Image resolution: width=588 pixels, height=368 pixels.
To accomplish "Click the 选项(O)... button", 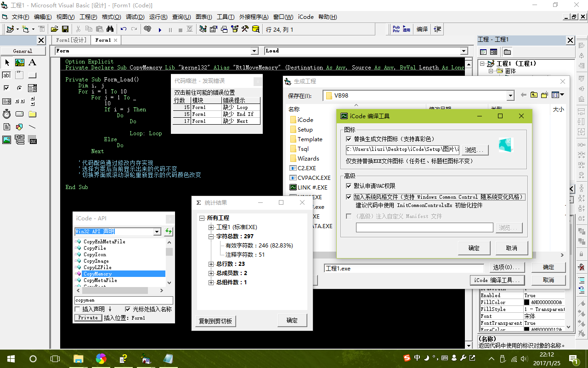I will click(x=506, y=267).
